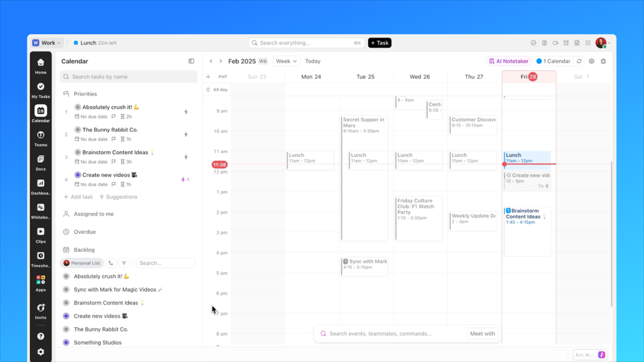
Task: Check off the "Create new videos" task
Action: click(x=77, y=175)
